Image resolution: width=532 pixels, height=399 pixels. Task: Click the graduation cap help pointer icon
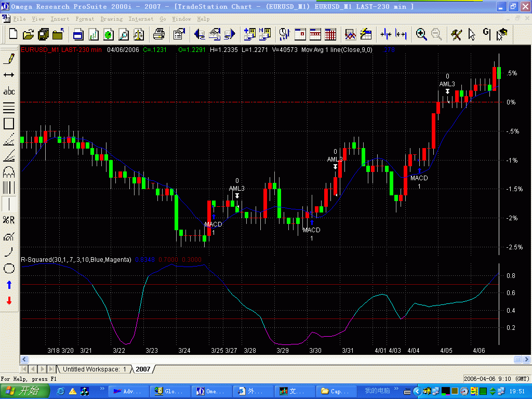click(502, 34)
